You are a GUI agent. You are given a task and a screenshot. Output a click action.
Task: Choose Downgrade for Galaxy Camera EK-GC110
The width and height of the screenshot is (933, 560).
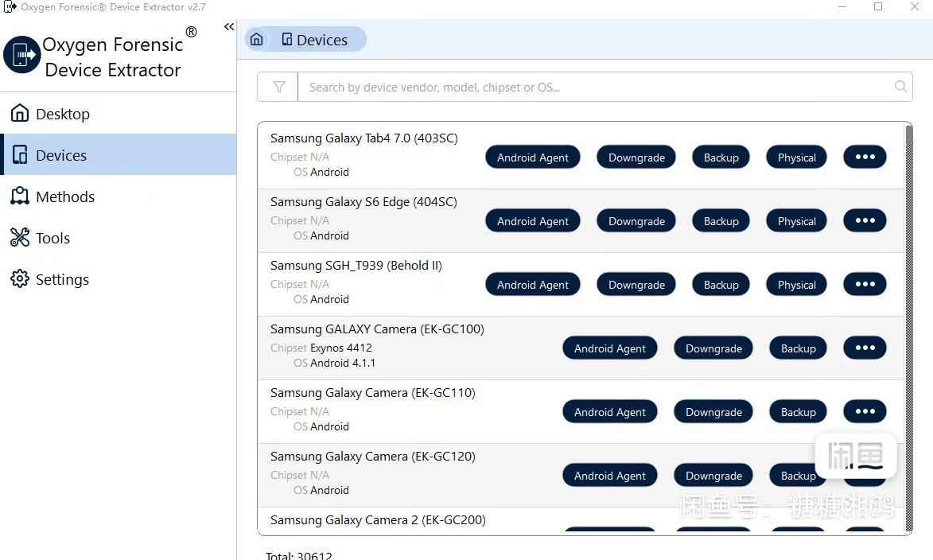pos(713,412)
